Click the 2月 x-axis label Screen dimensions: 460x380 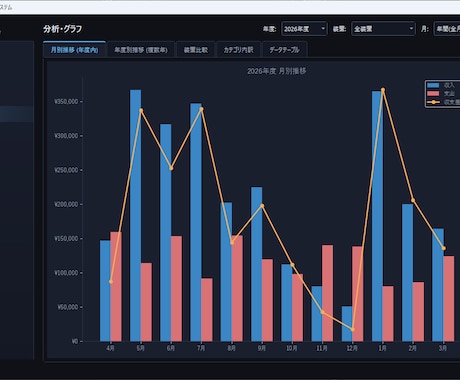point(413,348)
